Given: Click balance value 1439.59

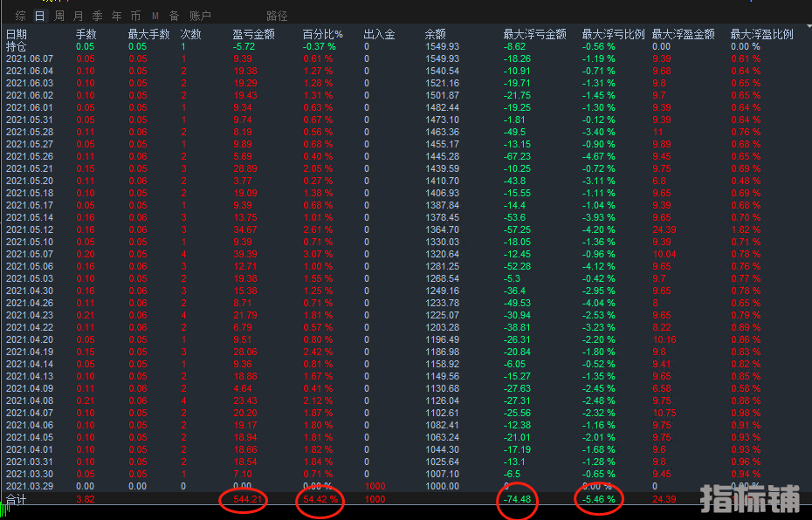Looking at the screenshot, I should pos(443,168).
